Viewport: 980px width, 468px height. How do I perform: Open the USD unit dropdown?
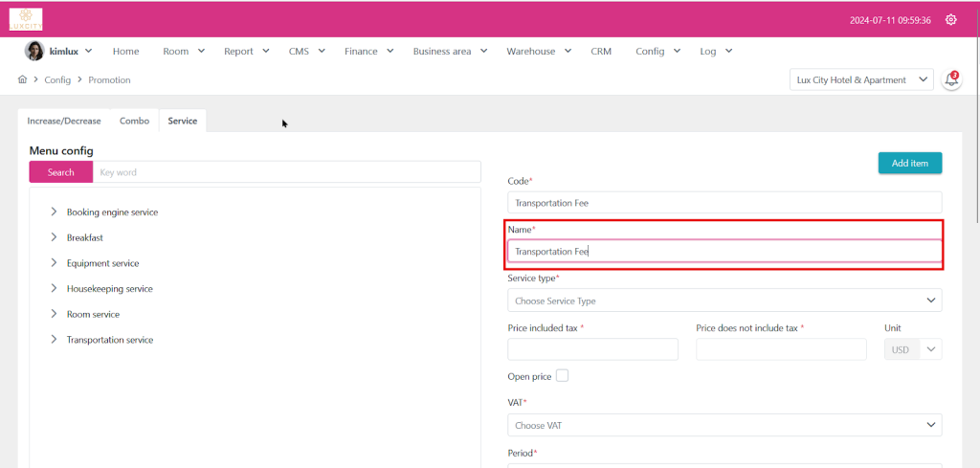tap(912, 349)
